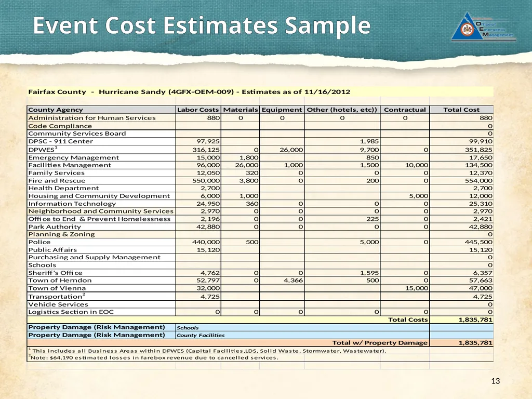This screenshot has width=532, height=399.
Task: Select the 'Total Cost' column header
Action: tap(461, 110)
